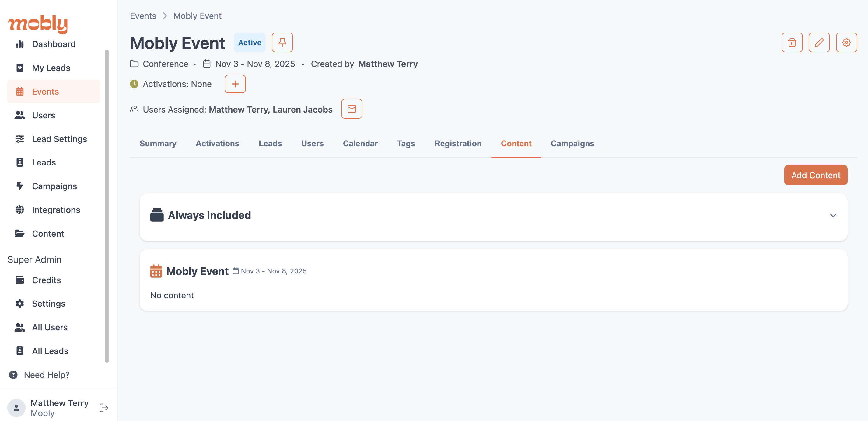
Task: Click the envelope email users icon
Action: point(352,109)
